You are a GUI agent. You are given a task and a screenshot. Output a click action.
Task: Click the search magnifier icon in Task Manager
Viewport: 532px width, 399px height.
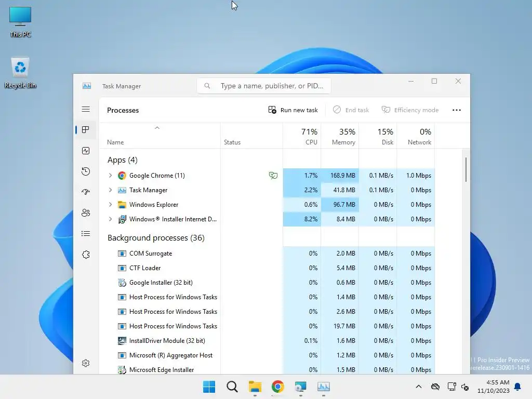(207, 86)
